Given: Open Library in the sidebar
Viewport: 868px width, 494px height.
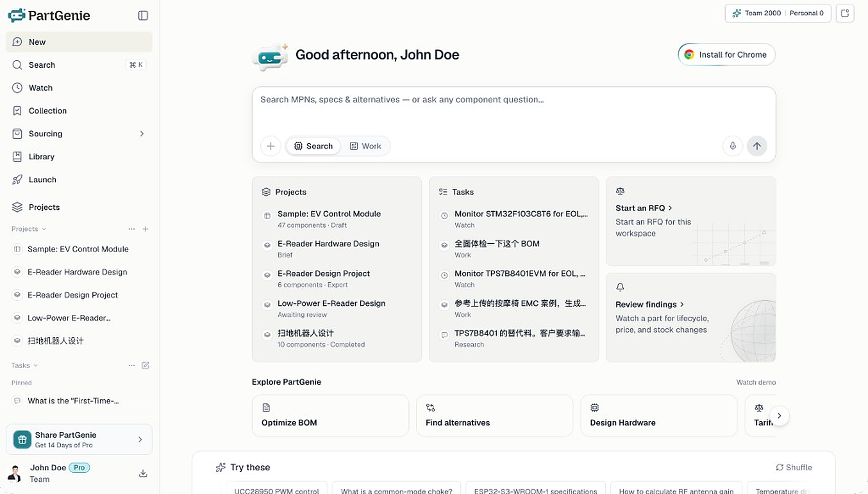Looking at the screenshot, I should (79, 157).
